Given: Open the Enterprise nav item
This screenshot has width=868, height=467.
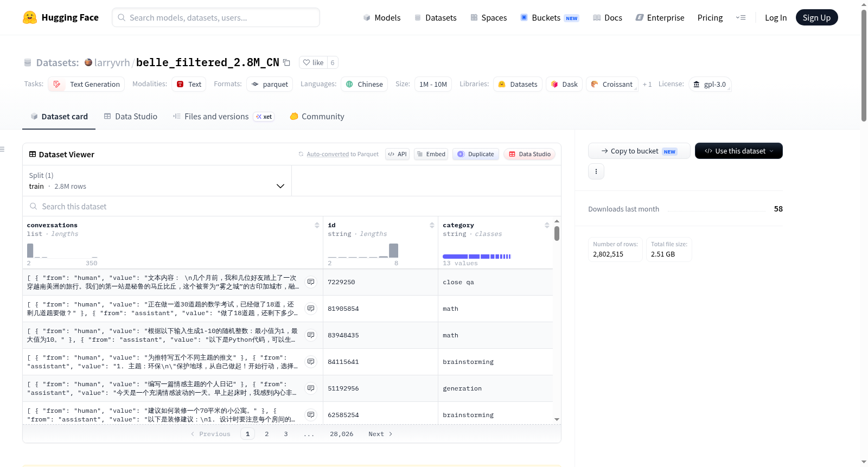Looking at the screenshot, I should coord(660,17).
